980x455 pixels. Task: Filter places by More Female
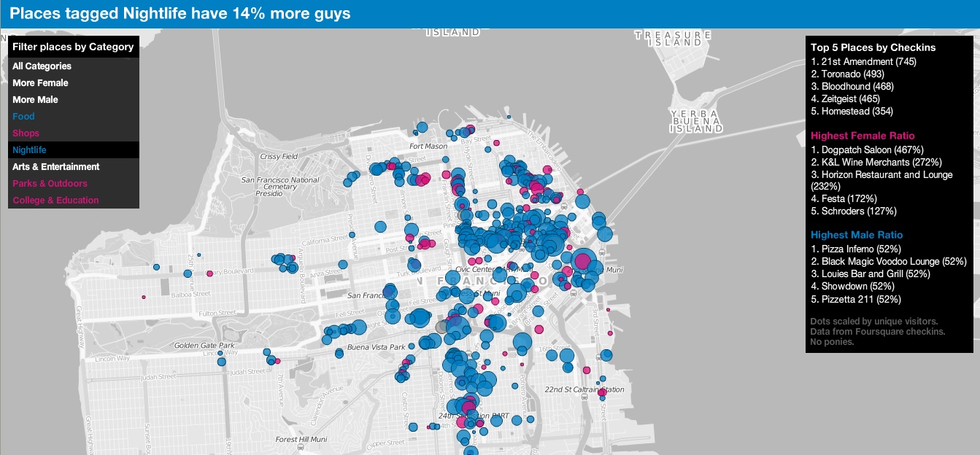40,83
